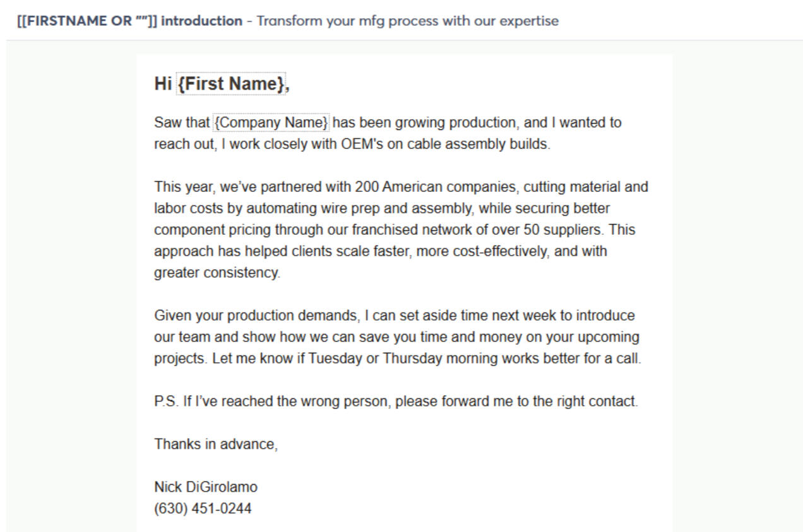The height and width of the screenshot is (532, 803).
Task: Click the P.S. wrong person line
Action: pos(396,401)
